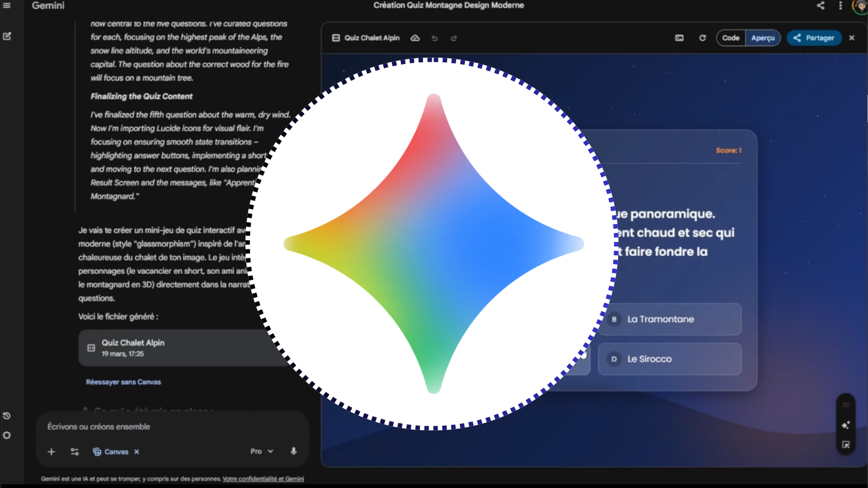Refresh the quiz preview
Screen dimensions: 868x488
703,38
